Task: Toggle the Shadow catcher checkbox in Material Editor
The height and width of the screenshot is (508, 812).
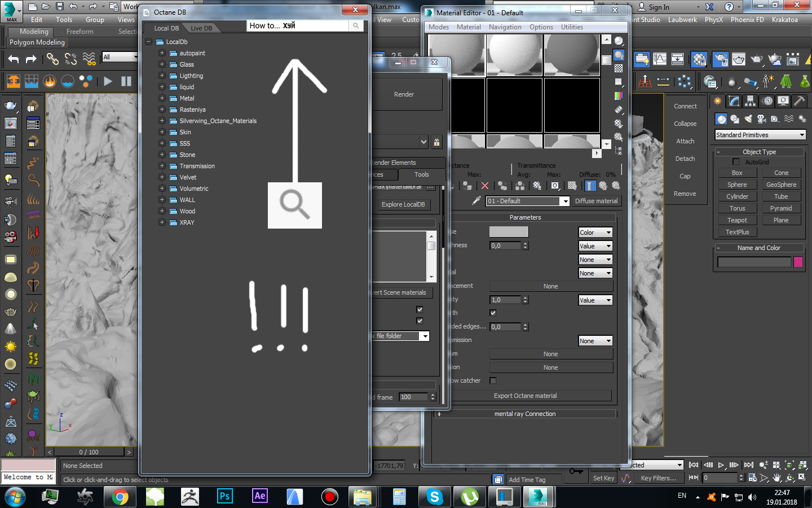Action: pyautogui.click(x=493, y=380)
